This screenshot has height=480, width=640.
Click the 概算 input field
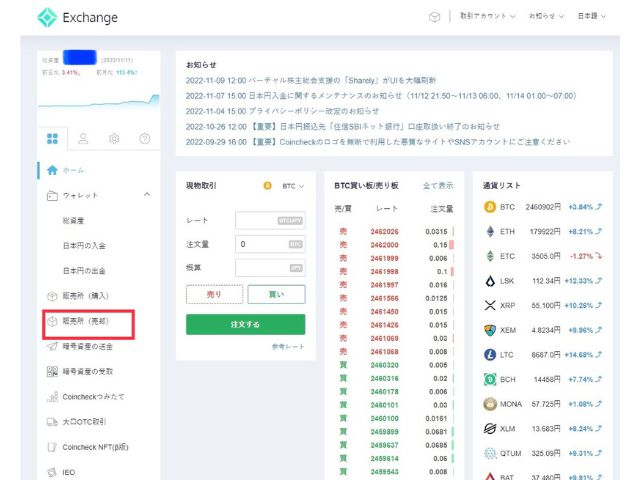(x=270, y=268)
